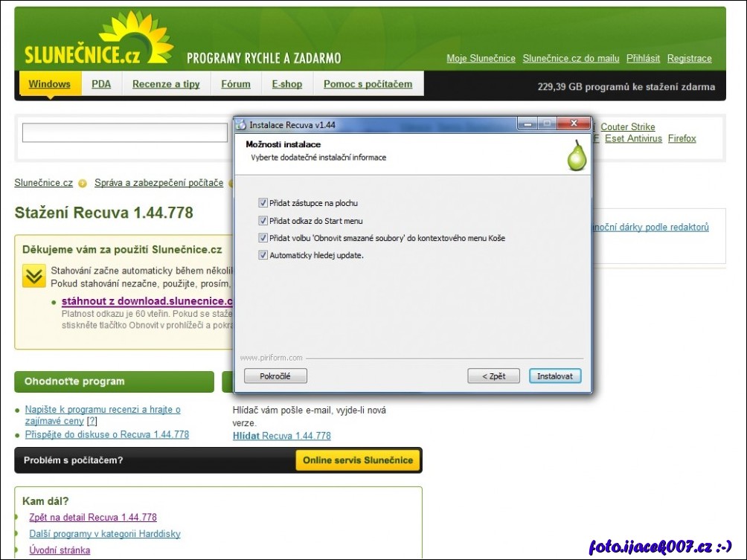Viewport: 747px width, 560px height.
Task: Click the Slunečnice.cz sunflower logo
Action: pyautogui.click(x=98, y=42)
